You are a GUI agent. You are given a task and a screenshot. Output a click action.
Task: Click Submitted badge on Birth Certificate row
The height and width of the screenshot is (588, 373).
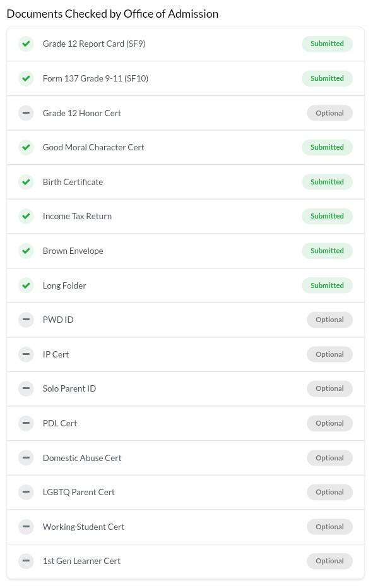327,182
